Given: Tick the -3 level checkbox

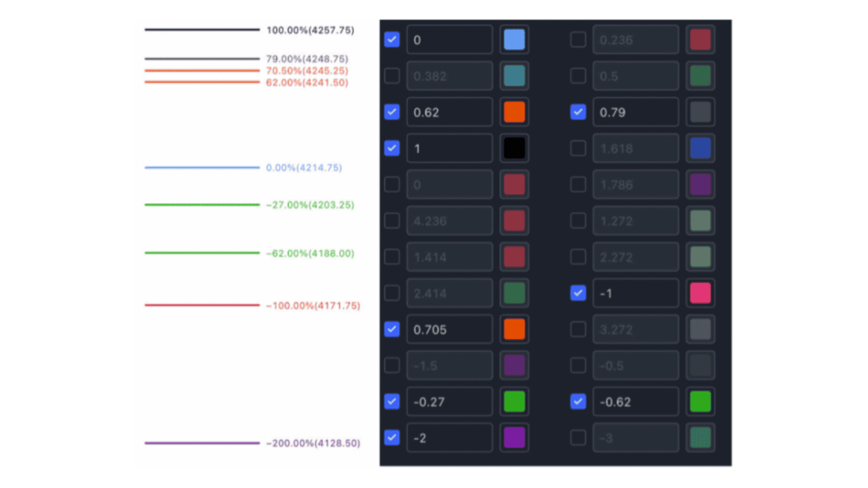Looking at the screenshot, I should point(578,438).
